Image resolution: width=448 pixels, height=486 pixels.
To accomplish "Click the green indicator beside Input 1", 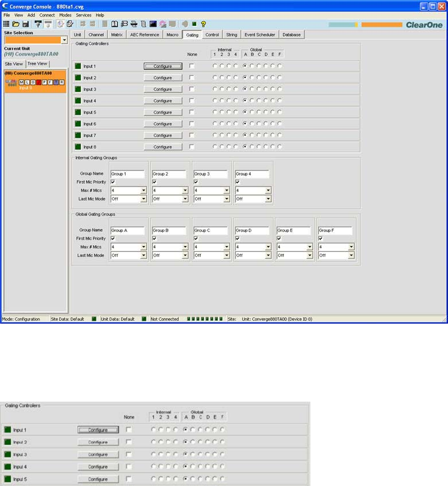I will pyautogui.click(x=78, y=67).
